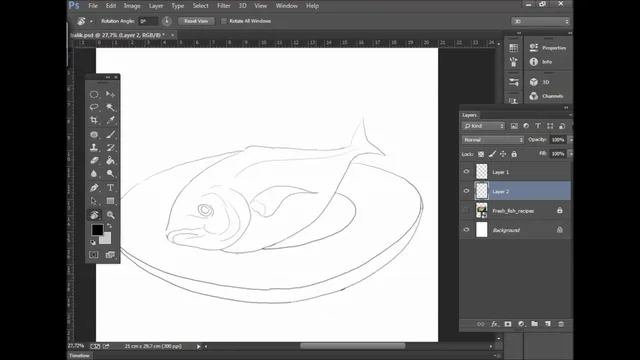
Task: Select the History Brush tool
Action: pyautogui.click(x=110, y=147)
